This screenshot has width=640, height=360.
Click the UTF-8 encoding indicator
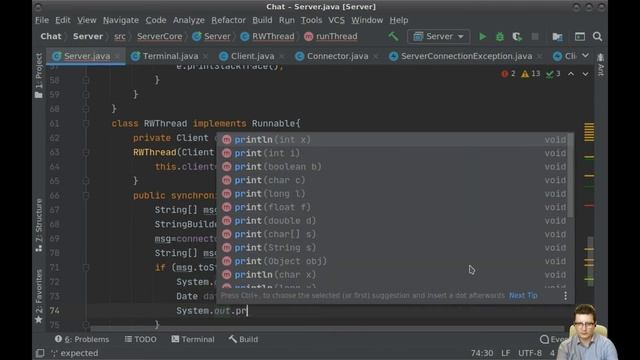point(530,353)
